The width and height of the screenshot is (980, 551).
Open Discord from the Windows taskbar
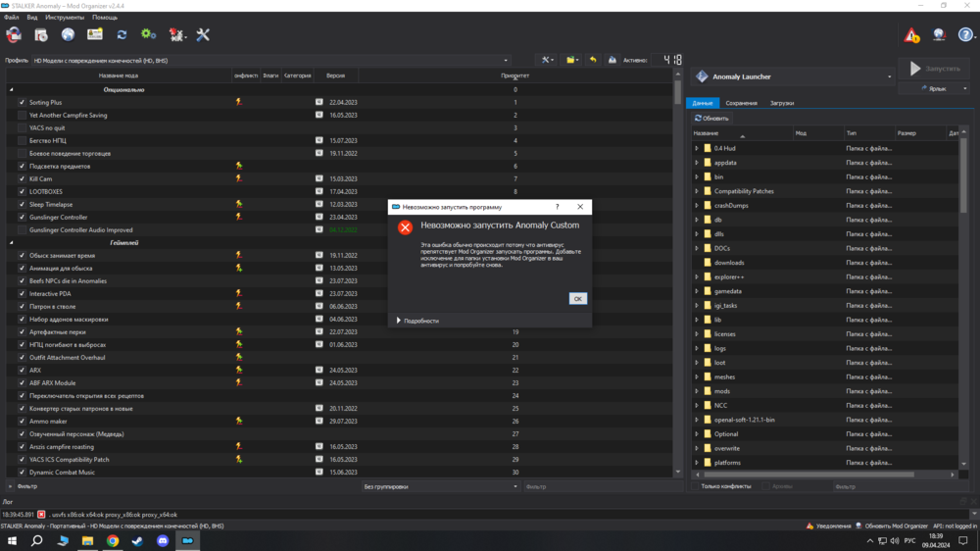pyautogui.click(x=163, y=540)
